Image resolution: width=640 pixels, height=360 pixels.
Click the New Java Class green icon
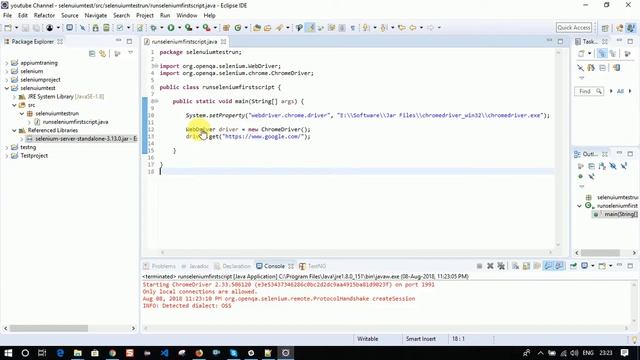(x=238, y=28)
